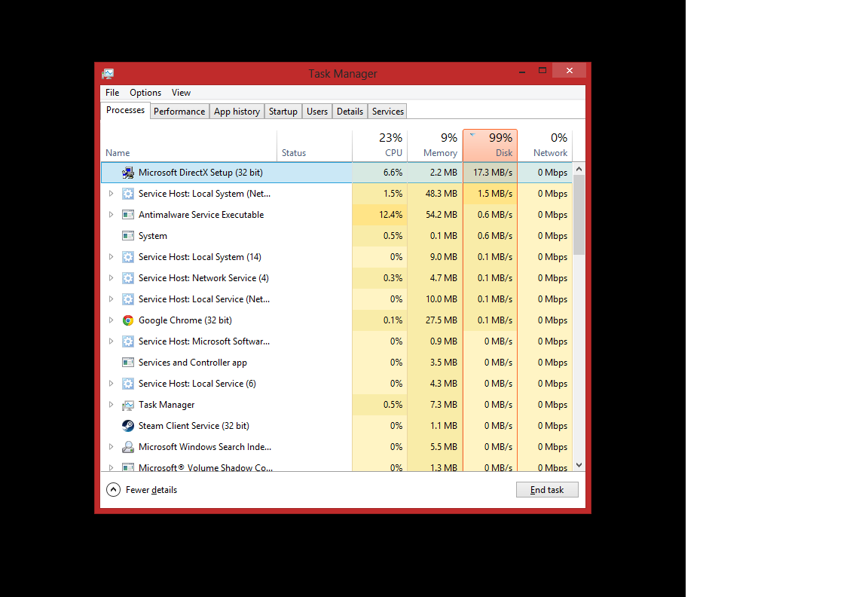Image resolution: width=868 pixels, height=597 pixels.
Task: Expand the Antimalware Service Executable row
Action: [x=111, y=215]
